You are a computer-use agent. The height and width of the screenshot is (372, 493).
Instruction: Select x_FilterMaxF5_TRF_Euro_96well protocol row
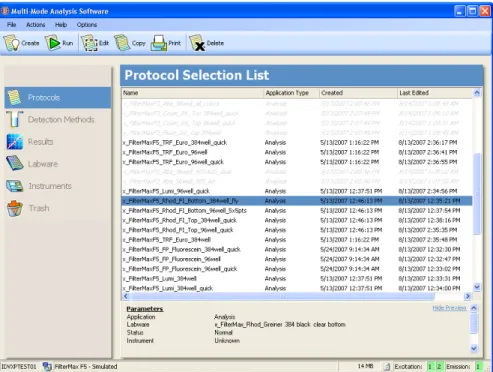[x=297, y=152]
